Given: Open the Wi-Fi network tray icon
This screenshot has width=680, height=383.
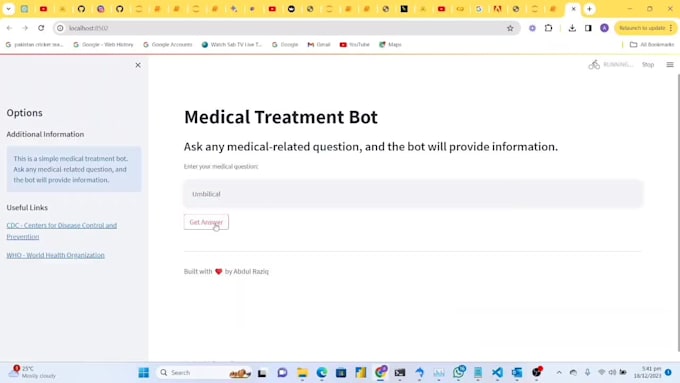Looking at the screenshot, I should click(x=602, y=373).
